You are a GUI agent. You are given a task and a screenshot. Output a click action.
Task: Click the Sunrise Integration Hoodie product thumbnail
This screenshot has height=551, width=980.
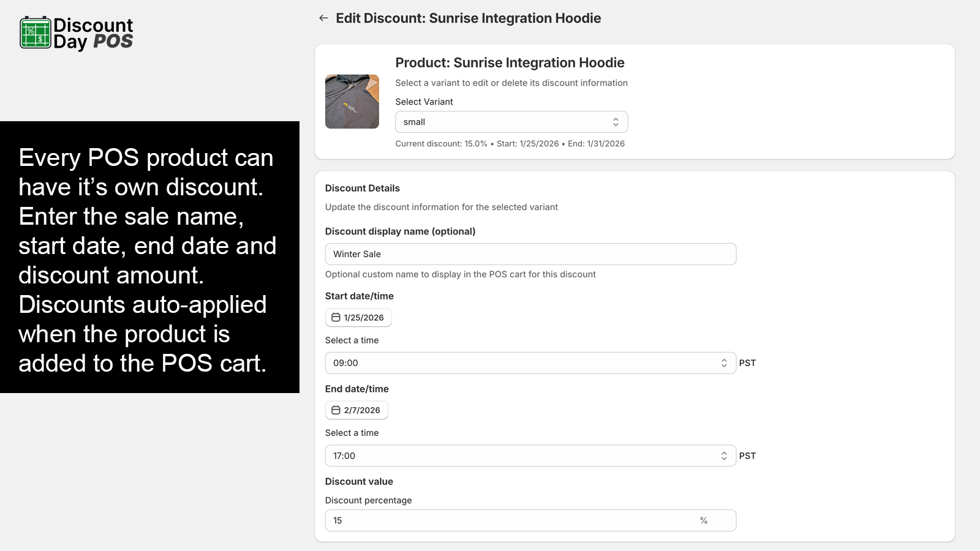click(x=352, y=102)
